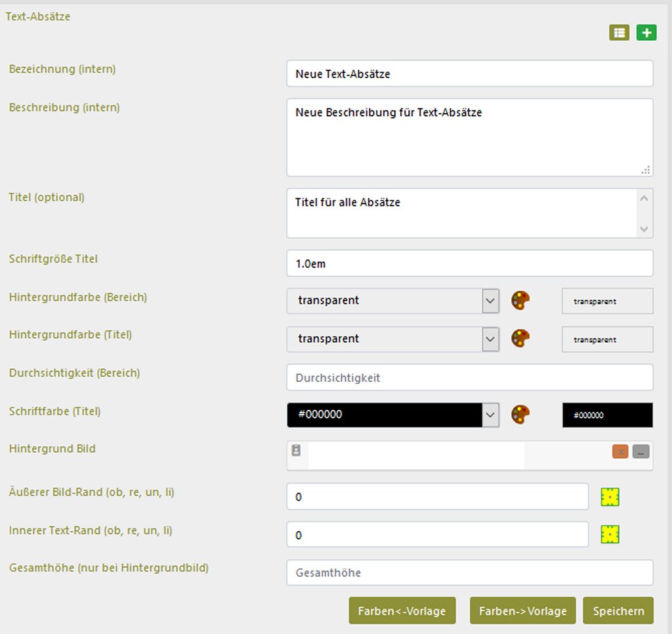This screenshot has height=634, width=672.
Task: Open palette icon for Schriftfarbe (Titel)
Action: click(520, 415)
